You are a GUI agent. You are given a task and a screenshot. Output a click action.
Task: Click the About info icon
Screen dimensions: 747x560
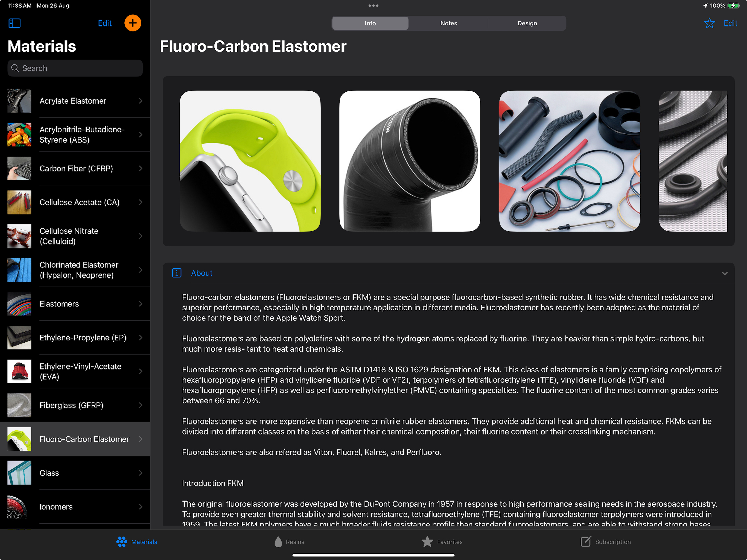pos(177,273)
